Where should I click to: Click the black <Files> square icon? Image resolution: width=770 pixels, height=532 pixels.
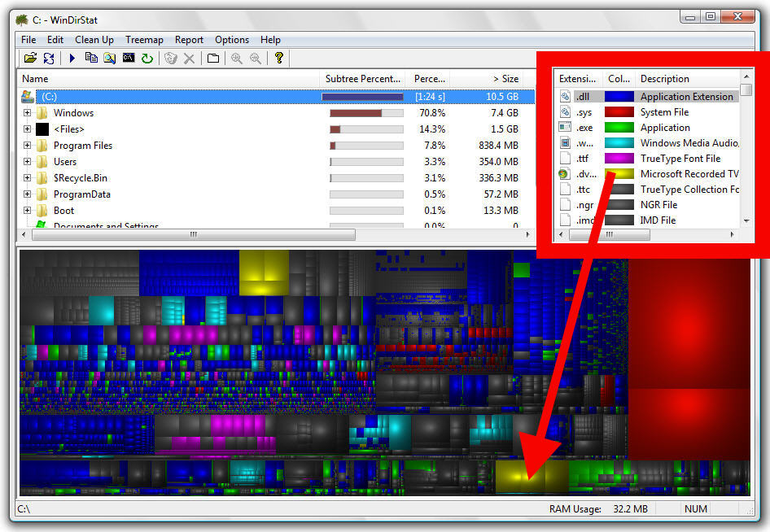pyautogui.click(x=42, y=129)
